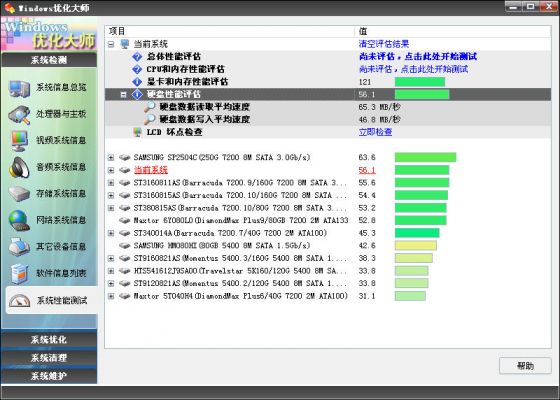
Task: Open 存储系统信息 drive icon
Action: click(x=19, y=194)
